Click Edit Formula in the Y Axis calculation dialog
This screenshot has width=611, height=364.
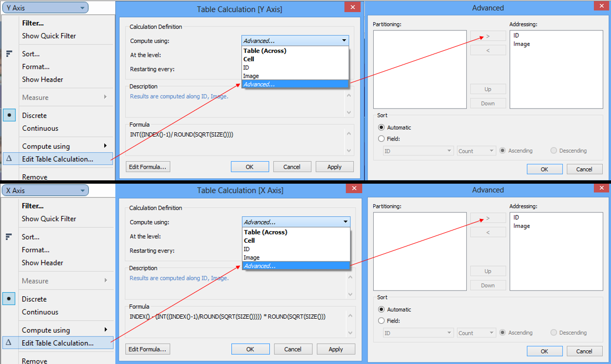pos(147,167)
